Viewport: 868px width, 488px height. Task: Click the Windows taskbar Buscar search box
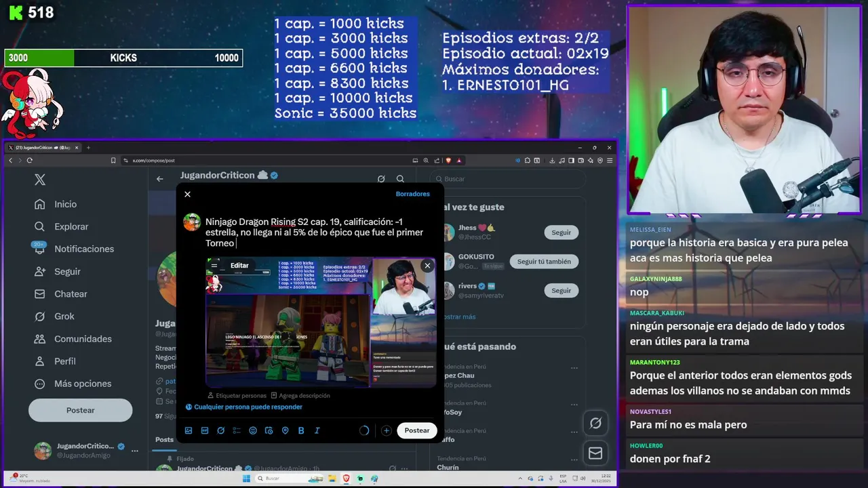click(x=290, y=479)
